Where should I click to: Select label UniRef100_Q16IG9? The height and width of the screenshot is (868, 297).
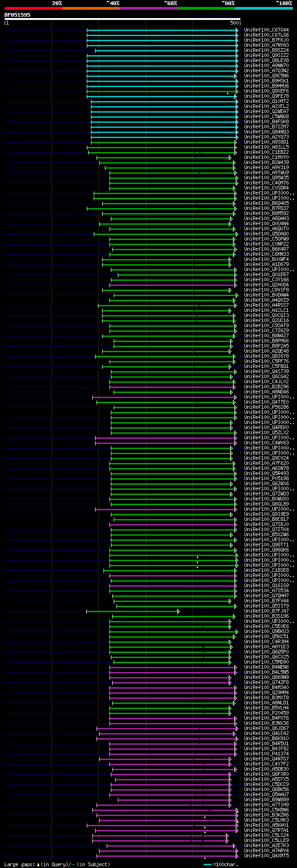(x=266, y=586)
